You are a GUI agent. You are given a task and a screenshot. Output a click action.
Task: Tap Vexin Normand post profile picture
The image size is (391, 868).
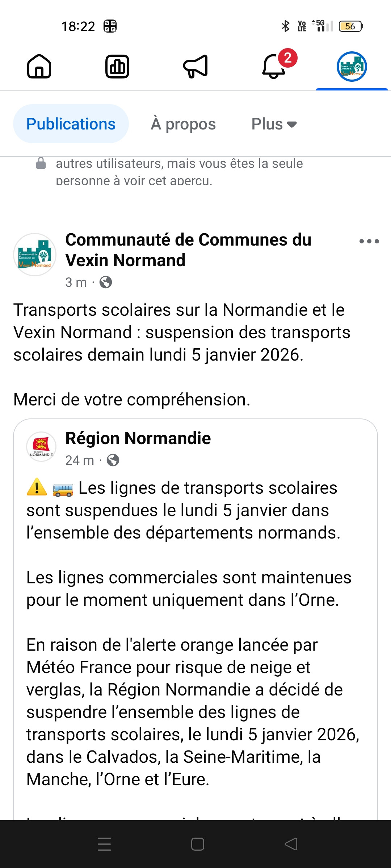pos(35,255)
